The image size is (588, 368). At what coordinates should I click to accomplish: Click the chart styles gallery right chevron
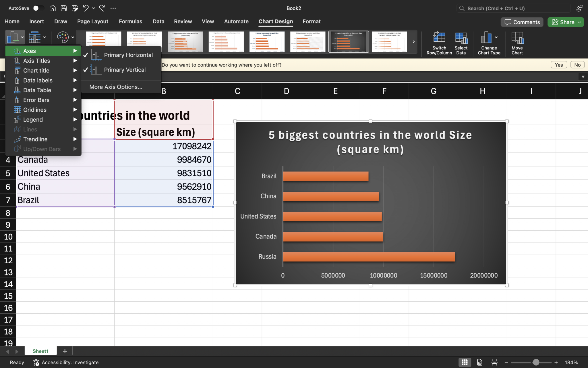413,42
